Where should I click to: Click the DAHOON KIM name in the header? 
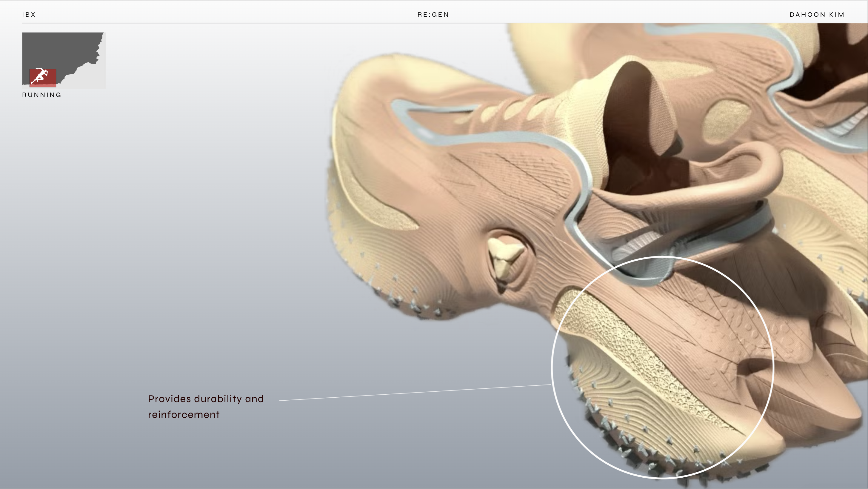coord(817,15)
